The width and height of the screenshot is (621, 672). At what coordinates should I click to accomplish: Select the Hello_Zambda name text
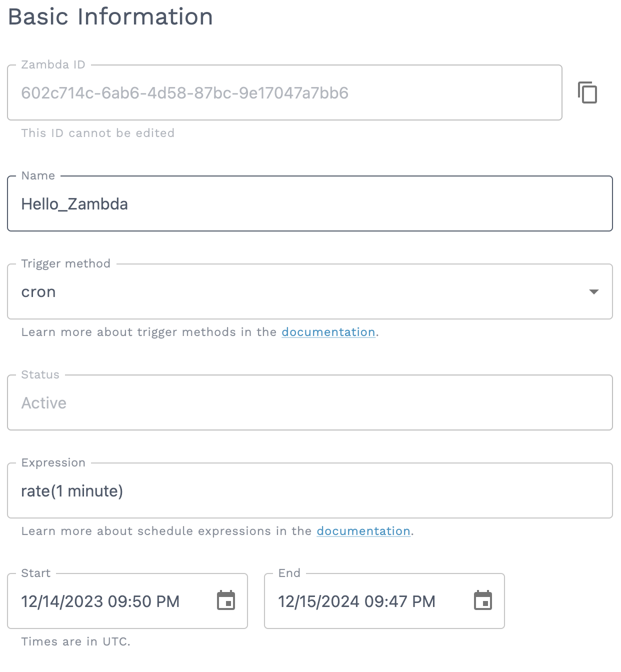coord(74,204)
